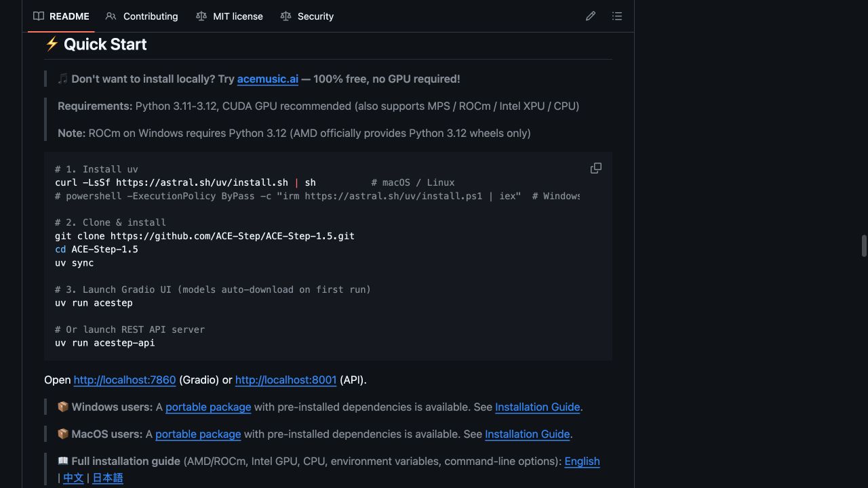Open the Contributing tab
Screen dimensions: 868x488
142,16
